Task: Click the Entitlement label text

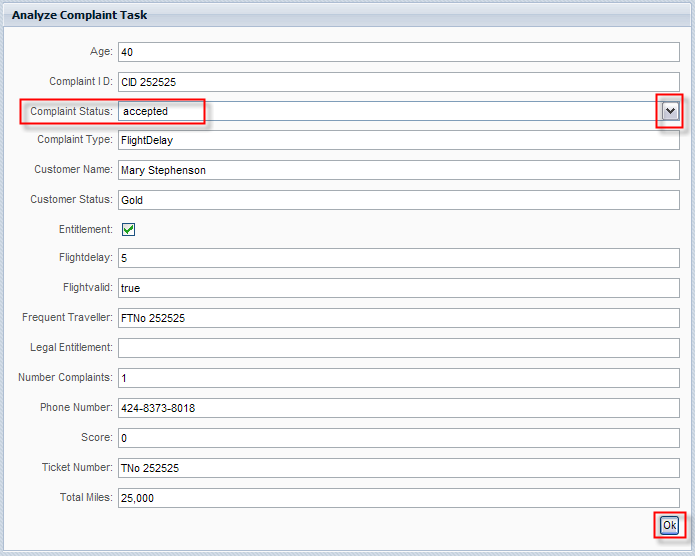Action: (86, 229)
